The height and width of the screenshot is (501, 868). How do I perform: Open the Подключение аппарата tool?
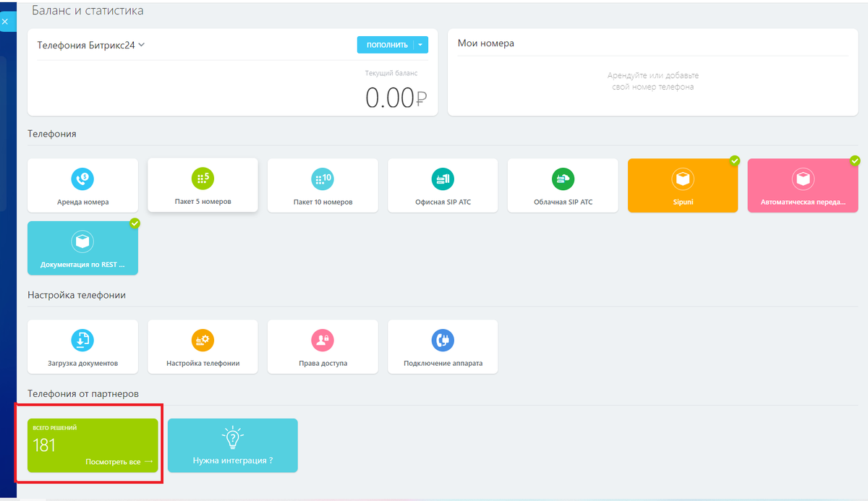(x=443, y=346)
